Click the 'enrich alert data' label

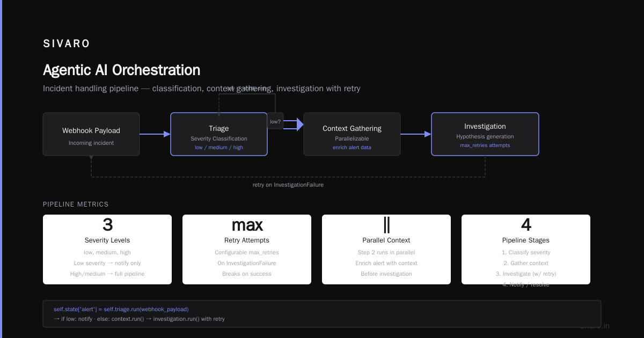point(352,148)
